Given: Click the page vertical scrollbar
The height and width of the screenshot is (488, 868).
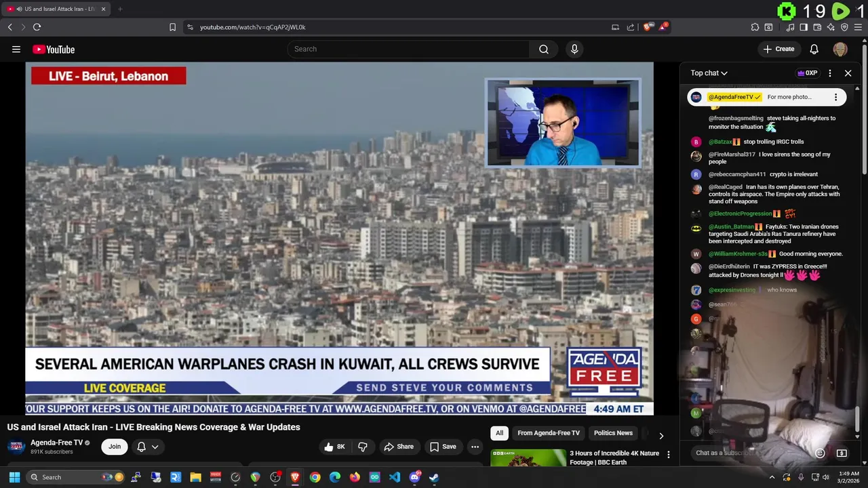Looking at the screenshot, I should coord(865,108).
